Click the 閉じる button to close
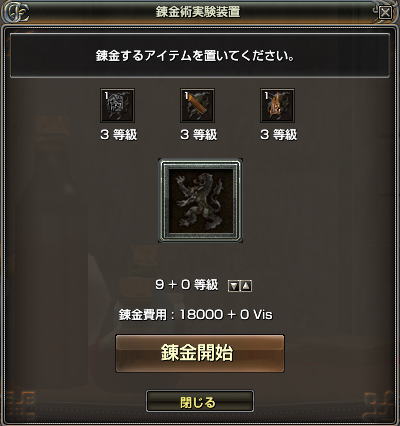 pyautogui.click(x=200, y=402)
